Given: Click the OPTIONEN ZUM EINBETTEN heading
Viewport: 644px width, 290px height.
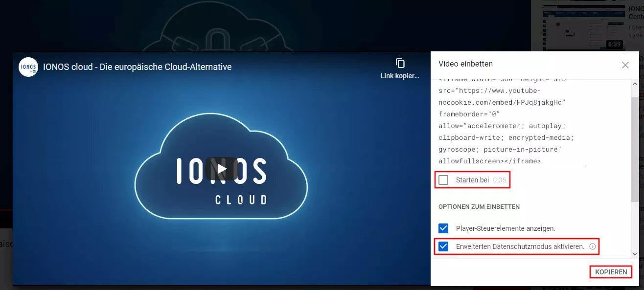Looking at the screenshot, I should [x=479, y=207].
